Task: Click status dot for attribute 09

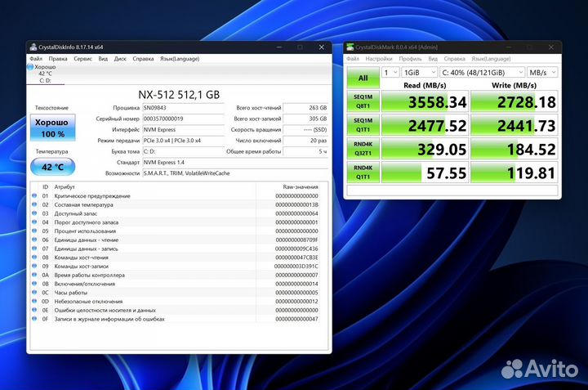Action: [34, 266]
